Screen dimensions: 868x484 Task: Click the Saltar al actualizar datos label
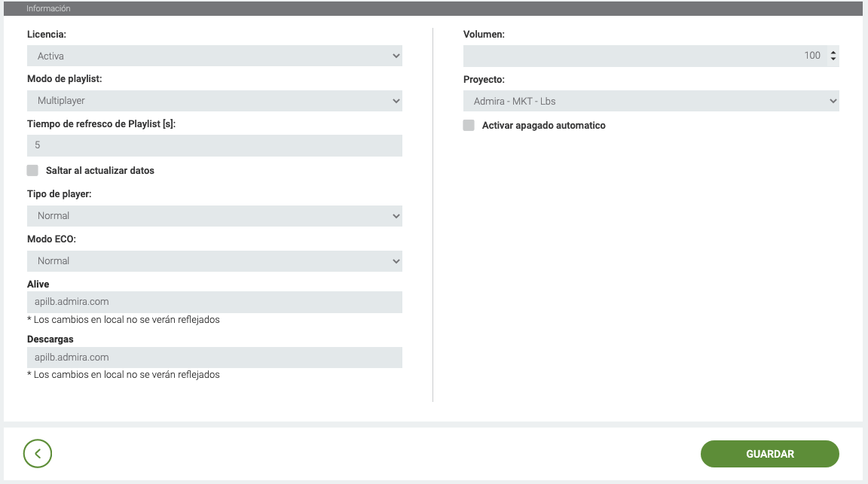[99, 171]
